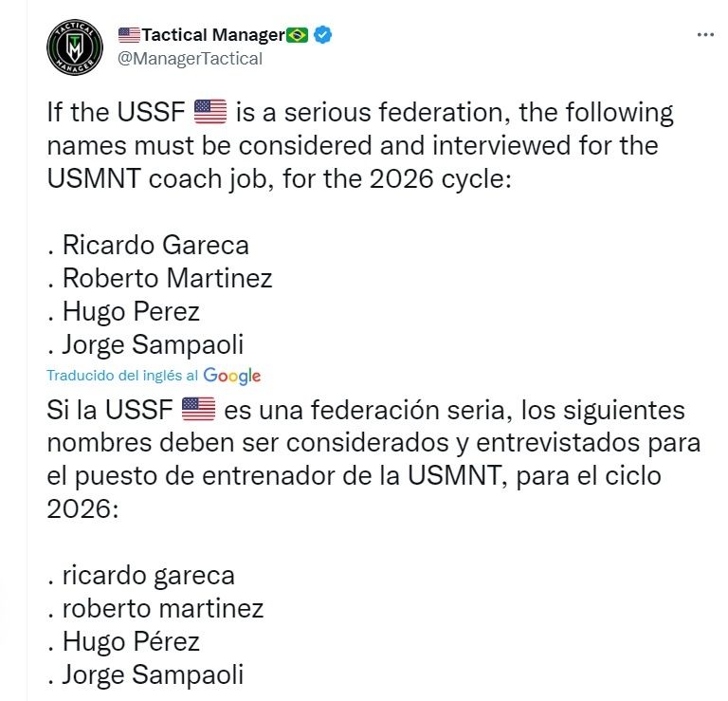Click "Jorge Sampaoli" in the original English list
The image size is (728, 701).
(x=153, y=343)
